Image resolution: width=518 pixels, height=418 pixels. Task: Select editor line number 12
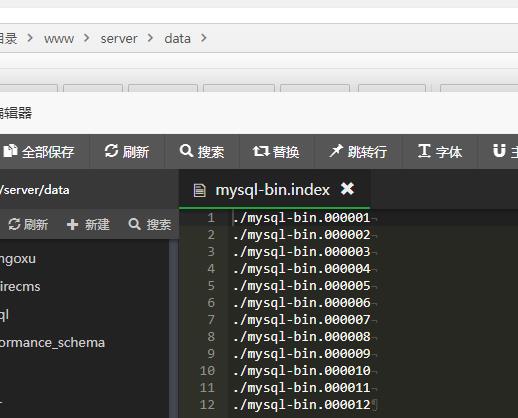point(207,405)
